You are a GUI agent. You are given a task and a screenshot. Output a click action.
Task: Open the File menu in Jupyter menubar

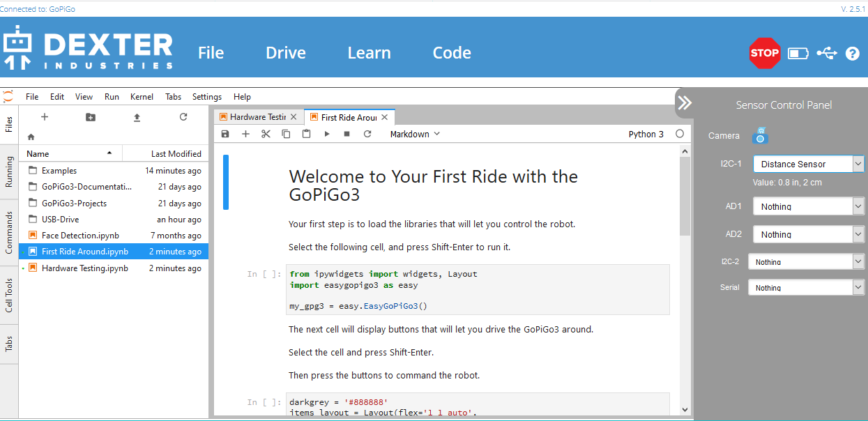[x=32, y=97]
